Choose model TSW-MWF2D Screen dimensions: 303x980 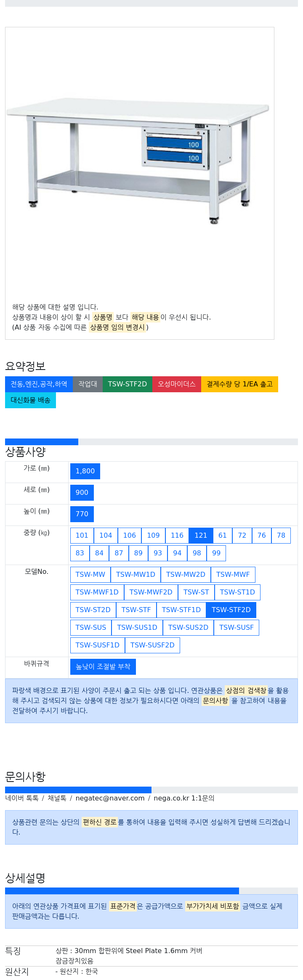[151, 592]
